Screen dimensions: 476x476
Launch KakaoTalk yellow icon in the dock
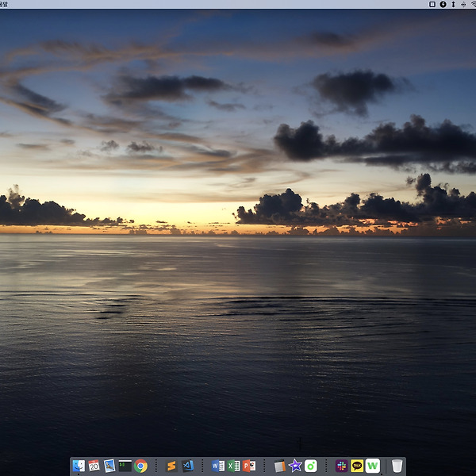[x=357, y=466]
